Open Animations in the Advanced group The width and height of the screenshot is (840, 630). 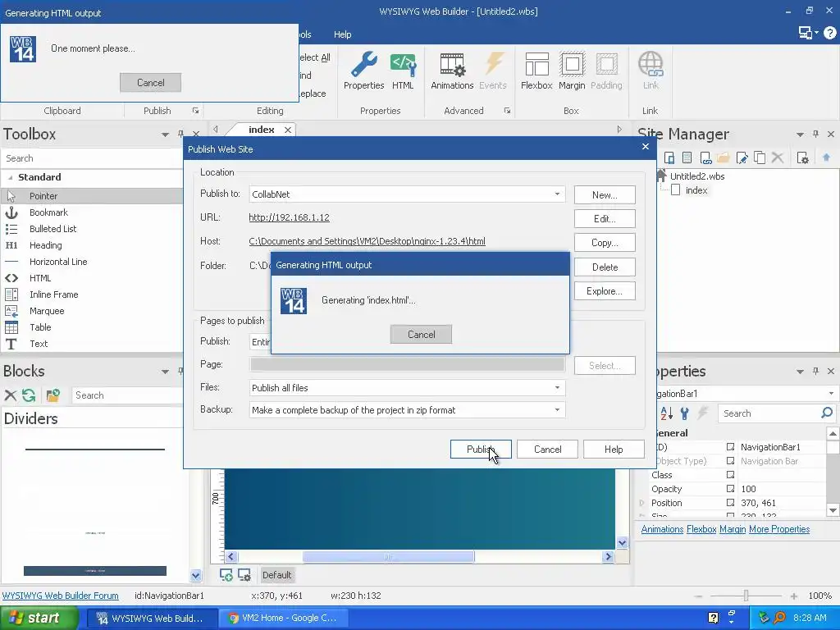point(452,71)
